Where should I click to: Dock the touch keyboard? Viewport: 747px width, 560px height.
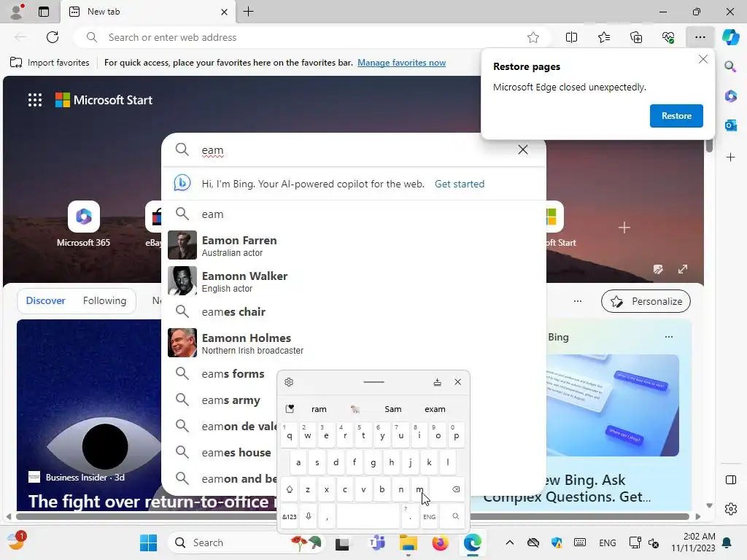(437, 382)
